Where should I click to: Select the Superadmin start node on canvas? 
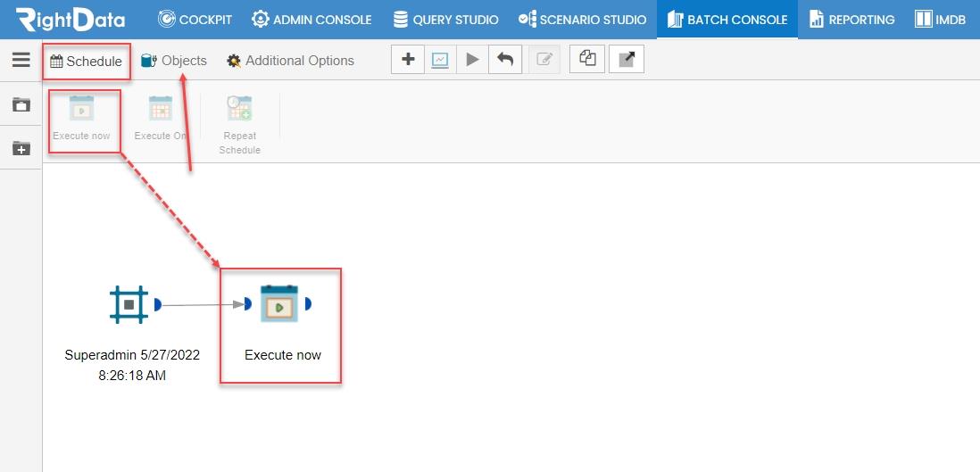point(129,304)
